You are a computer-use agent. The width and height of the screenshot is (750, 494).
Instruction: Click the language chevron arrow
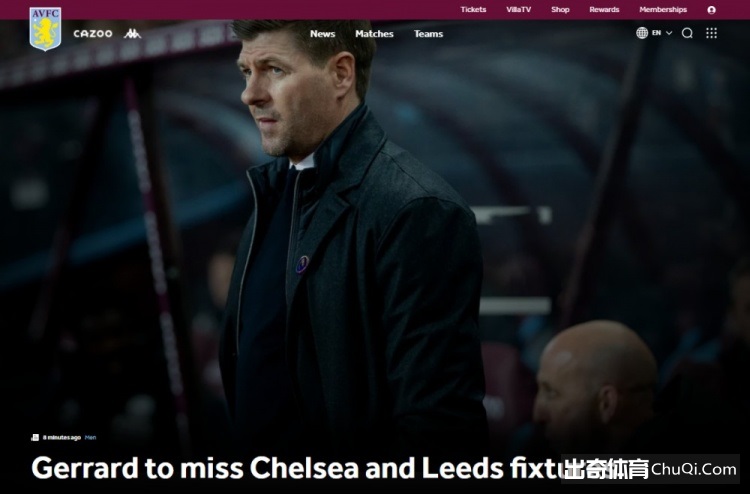[669, 33]
